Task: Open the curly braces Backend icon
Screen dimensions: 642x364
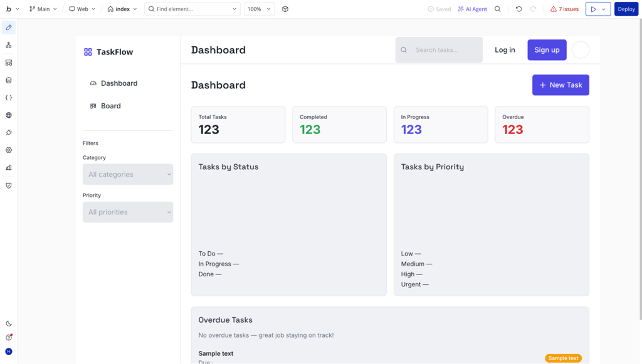Action: 9,98
